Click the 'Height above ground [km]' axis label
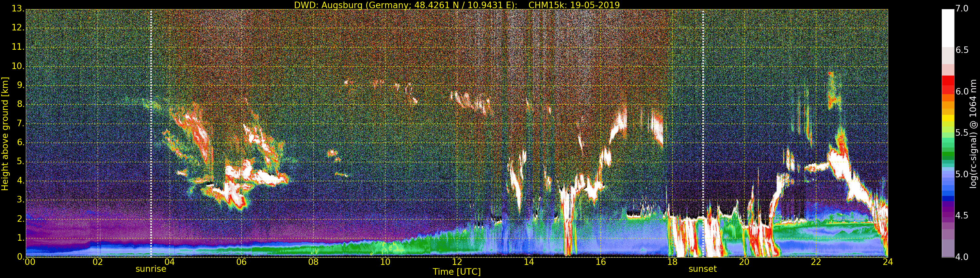Image resolution: width=980 pixels, height=278 pixels. (5, 133)
